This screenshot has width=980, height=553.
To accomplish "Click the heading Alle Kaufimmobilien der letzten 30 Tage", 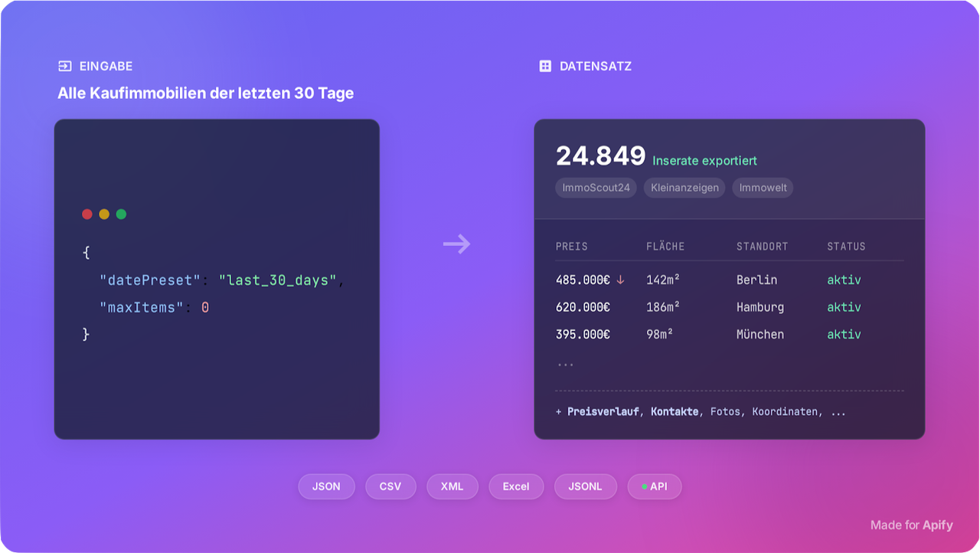I will 206,93.
